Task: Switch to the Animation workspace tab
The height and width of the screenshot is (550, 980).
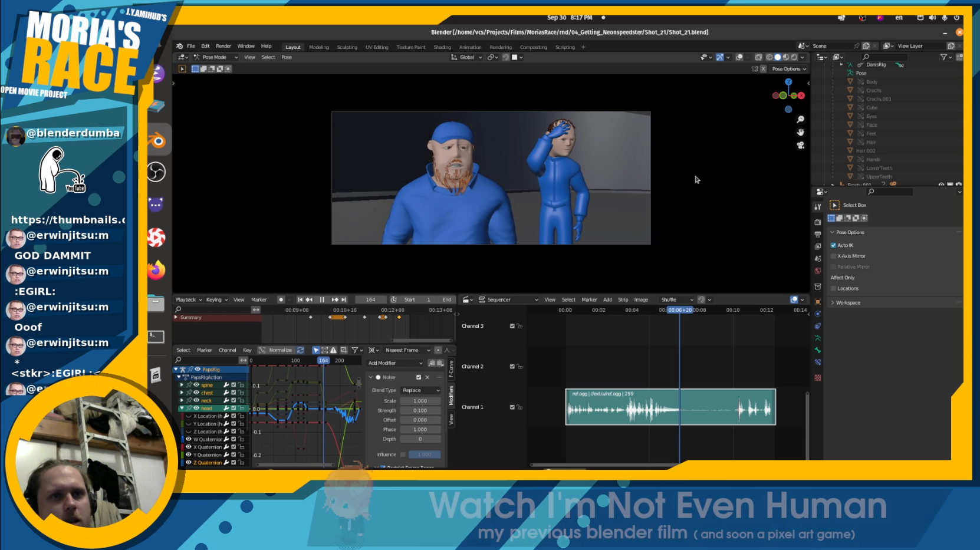Action: (x=470, y=47)
